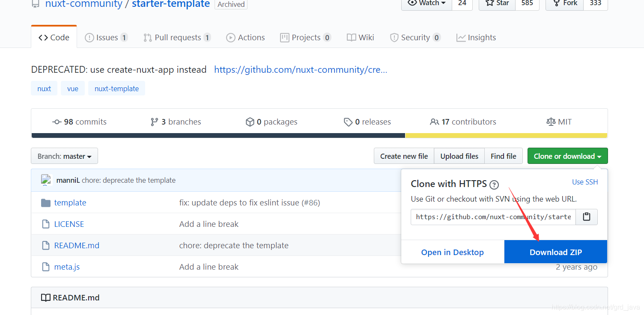Select the vue topic tag

pos(73,89)
